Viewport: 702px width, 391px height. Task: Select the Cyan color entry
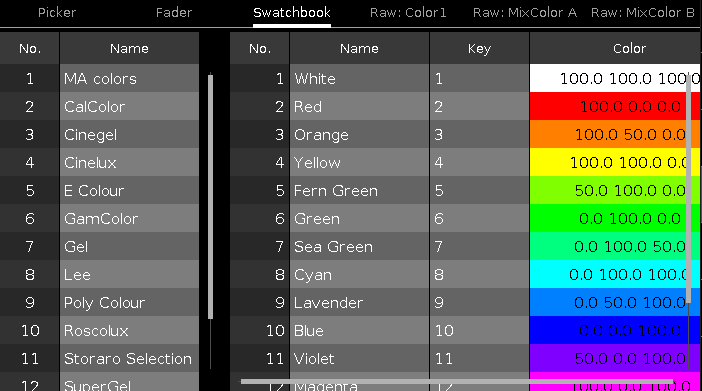360,275
